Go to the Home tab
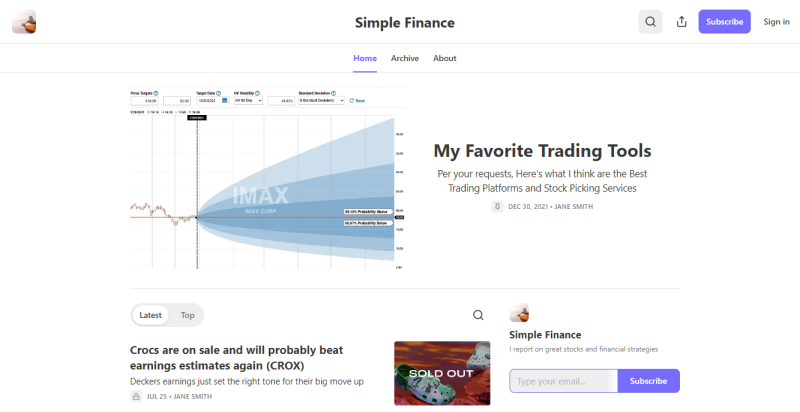Viewport: 800px width, 412px height. point(365,58)
